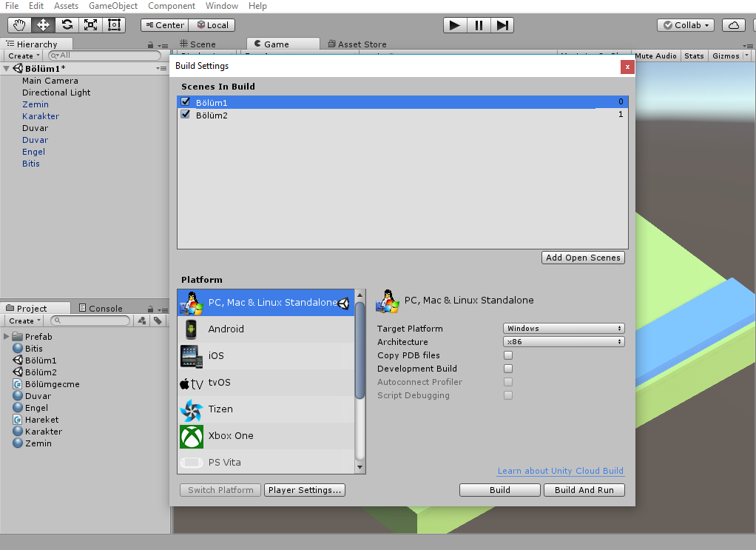Open Learn about Unity Cloud Build link
The image size is (756, 550).
click(561, 471)
